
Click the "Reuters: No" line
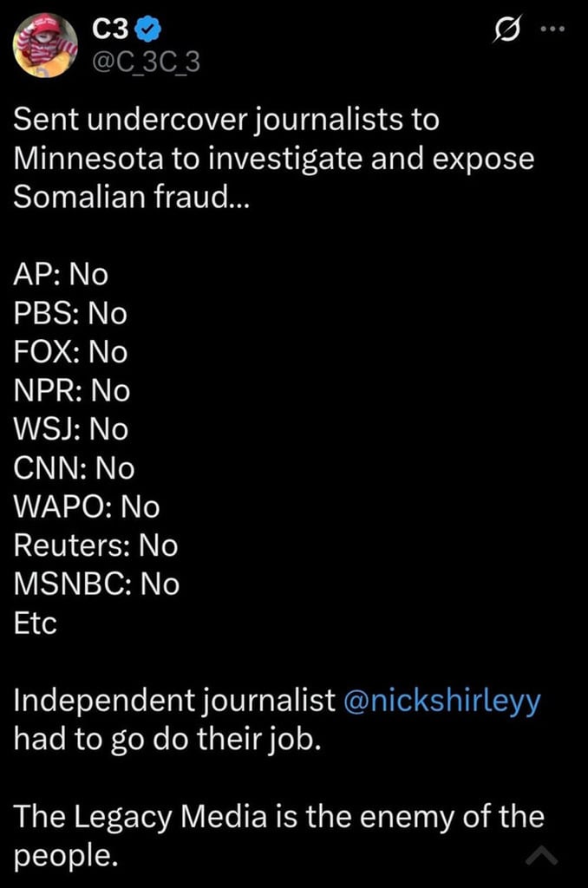tap(95, 545)
